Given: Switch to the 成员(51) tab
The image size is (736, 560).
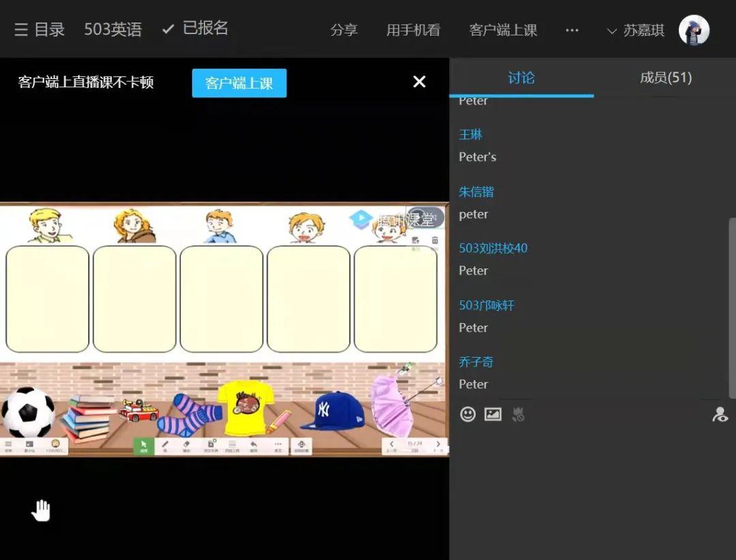Looking at the screenshot, I should [665, 78].
